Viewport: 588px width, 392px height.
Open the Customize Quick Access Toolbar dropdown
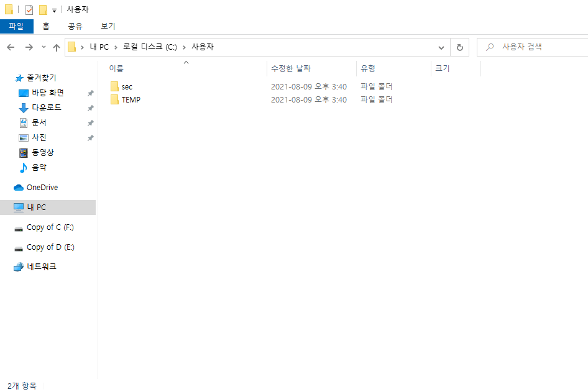54,11
